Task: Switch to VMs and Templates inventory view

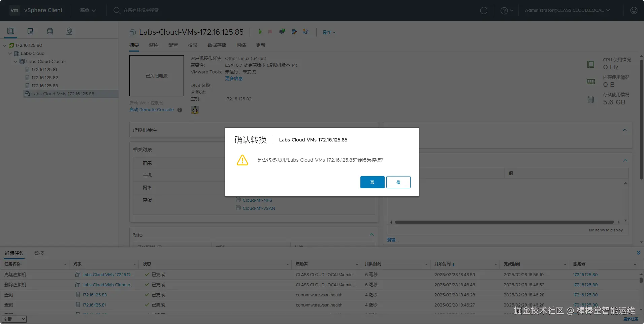Action: point(30,31)
